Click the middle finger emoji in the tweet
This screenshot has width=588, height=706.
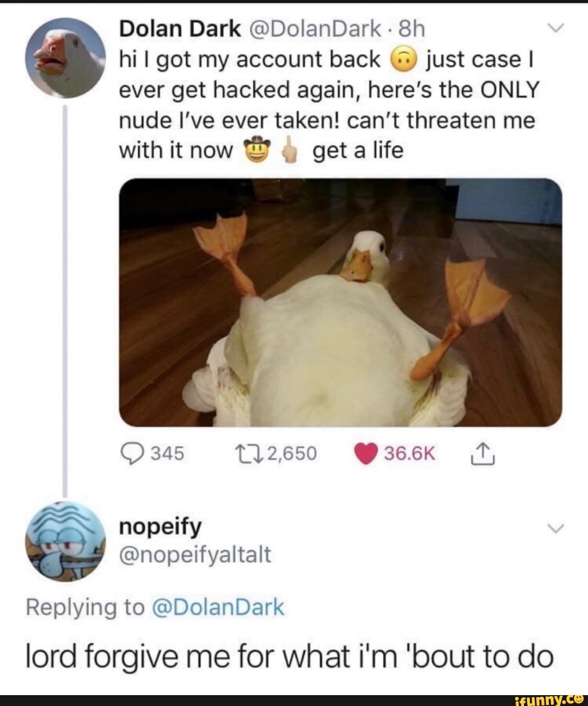click(x=290, y=149)
